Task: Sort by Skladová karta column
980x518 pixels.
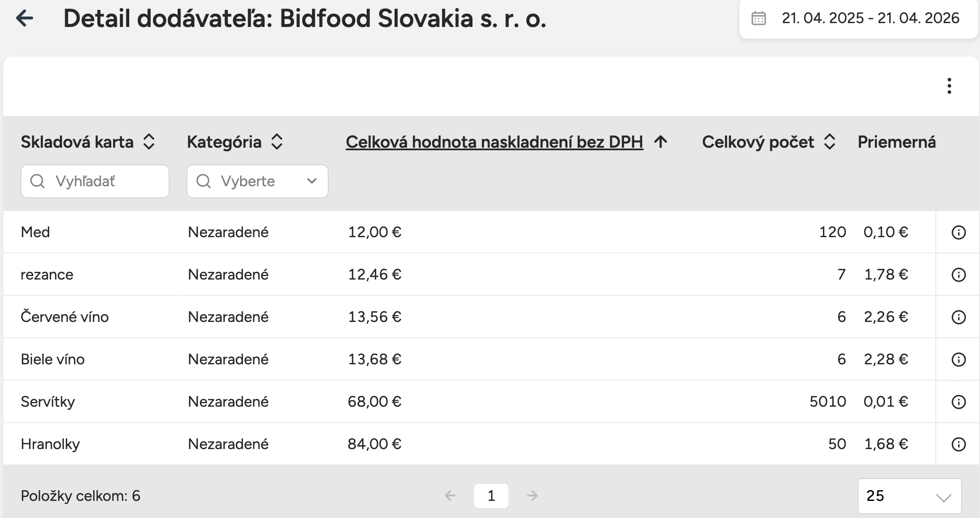Action: (x=148, y=142)
